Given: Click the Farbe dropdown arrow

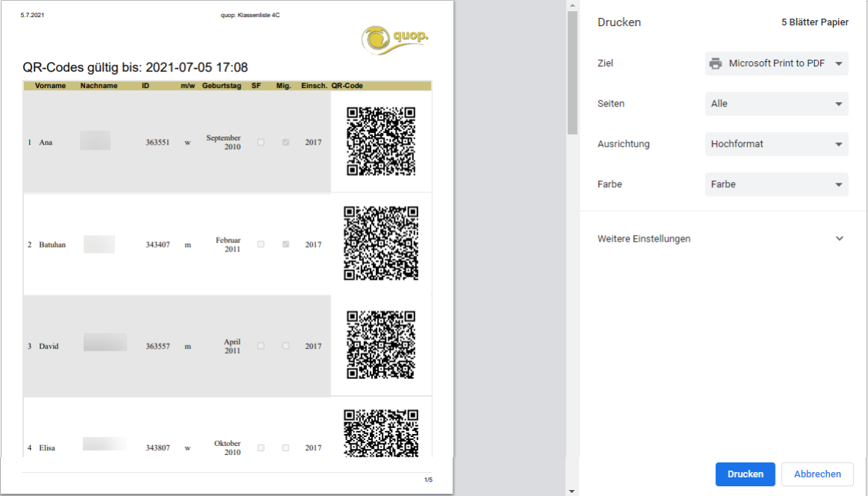Looking at the screenshot, I should pos(837,184).
